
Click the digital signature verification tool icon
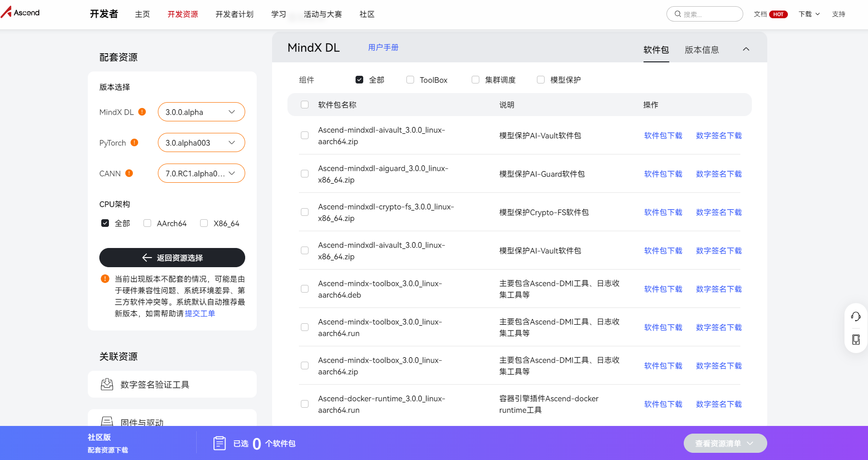(x=107, y=384)
